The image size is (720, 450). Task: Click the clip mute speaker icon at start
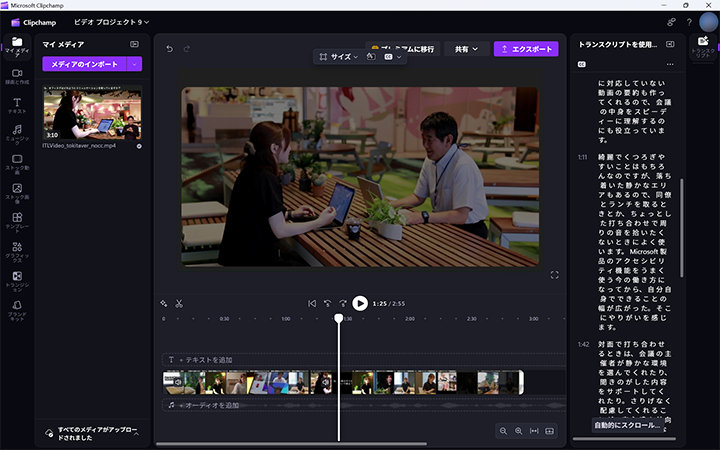click(x=178, y=382)
